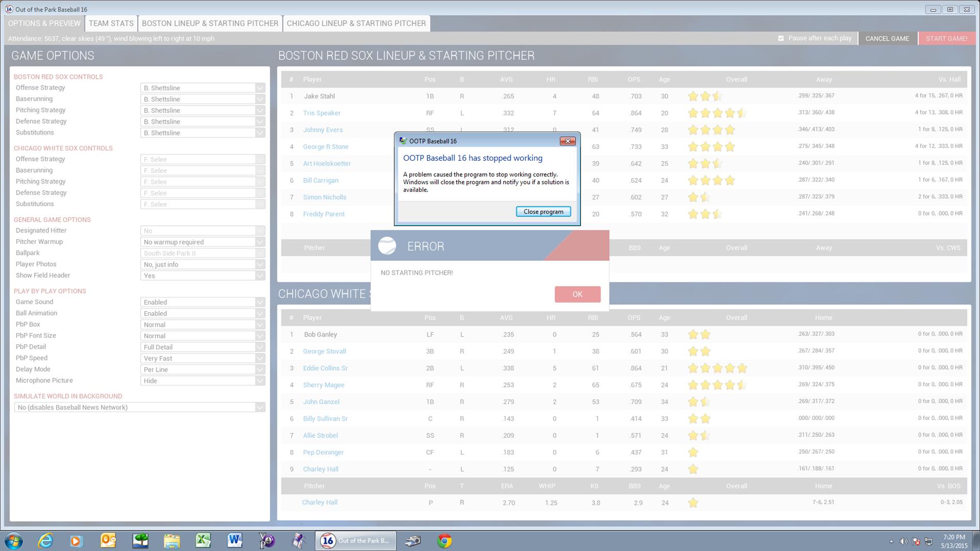Screen dimensions: 980x551
Task: Open Microsoft Word taskbar icon
Action: click(x=235, y=540)
